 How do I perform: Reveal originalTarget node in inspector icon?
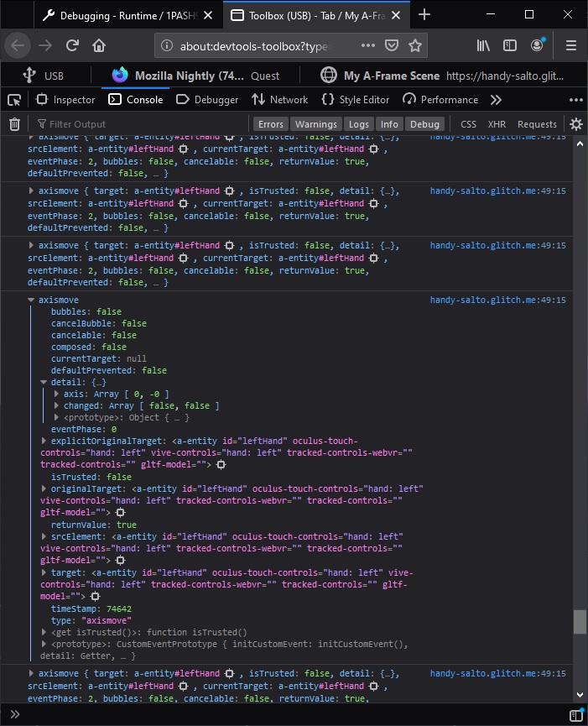[120, 512]
